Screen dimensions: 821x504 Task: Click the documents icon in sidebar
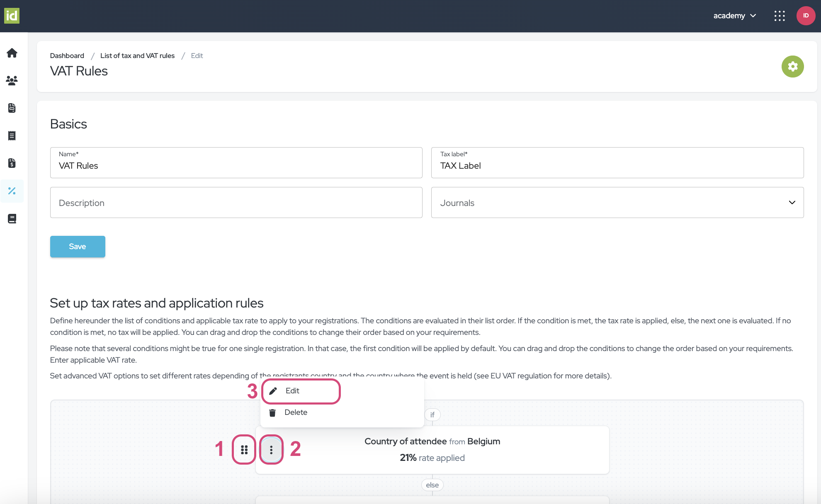click(x=13, y=108)
